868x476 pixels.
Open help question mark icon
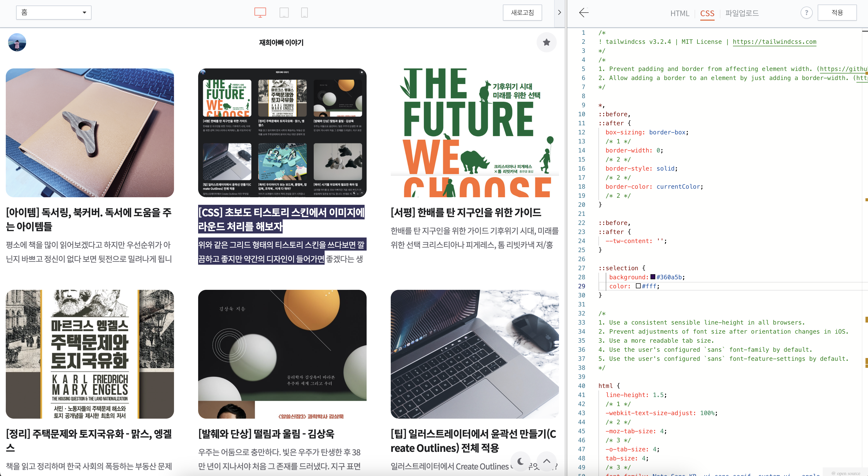point(806,13)
